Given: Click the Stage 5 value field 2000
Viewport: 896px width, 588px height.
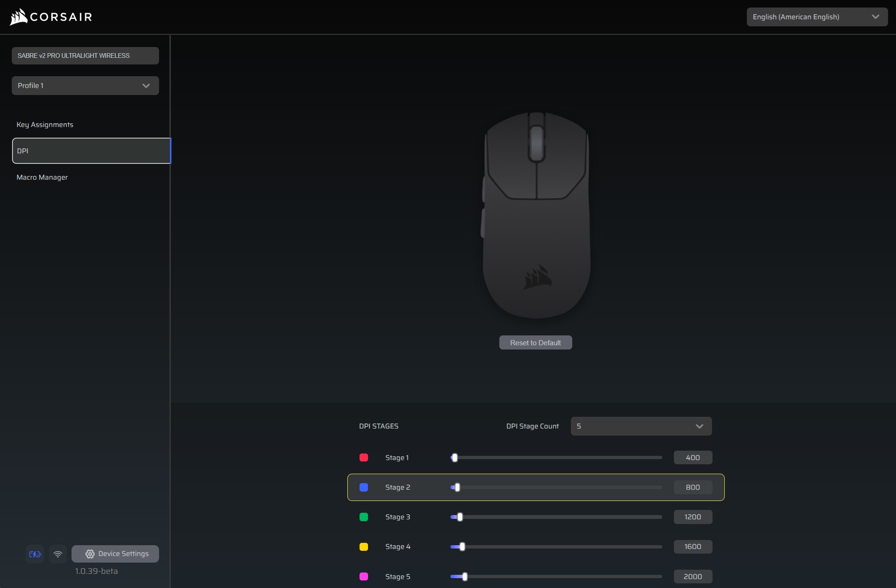Looking at the screenshot, I should tap(693, 576).
